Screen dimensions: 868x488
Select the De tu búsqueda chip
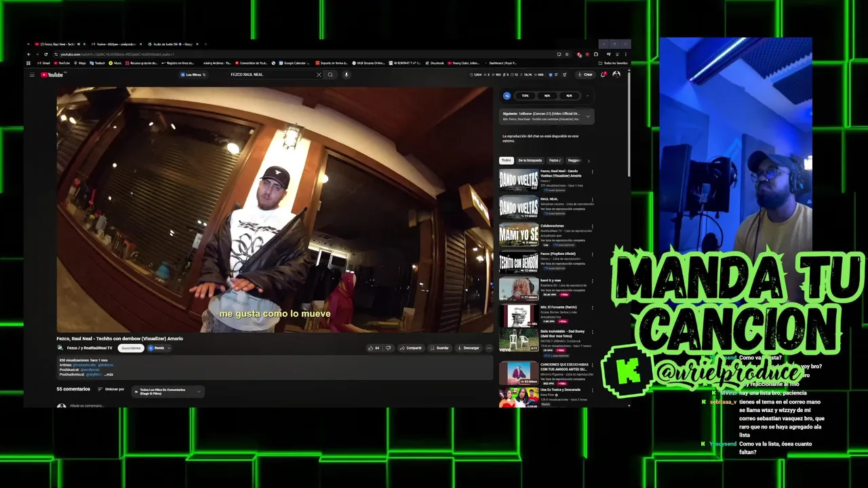pyautogui.click(x=530, y=161)
